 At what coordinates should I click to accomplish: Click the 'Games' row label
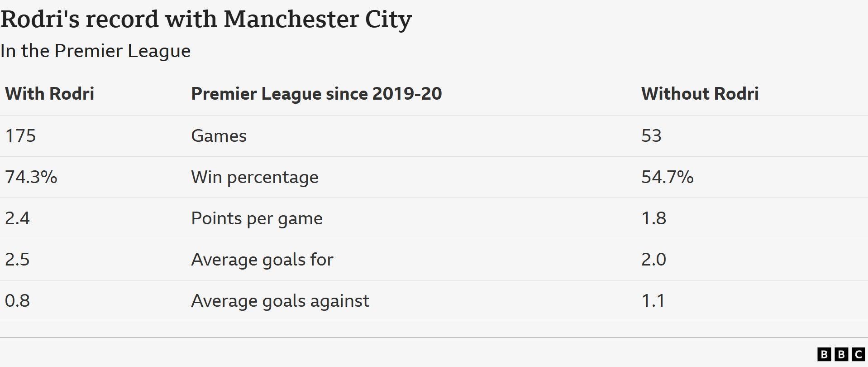(x=219, y=136)
